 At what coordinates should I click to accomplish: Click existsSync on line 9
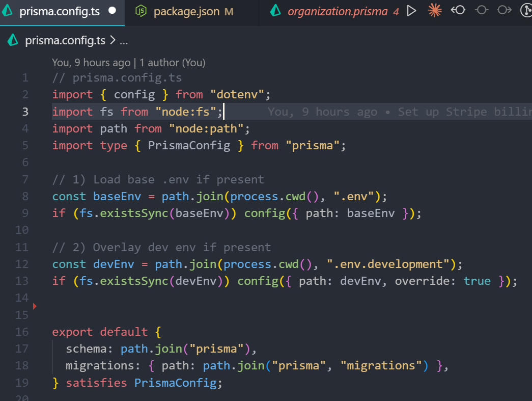[134, 213]
